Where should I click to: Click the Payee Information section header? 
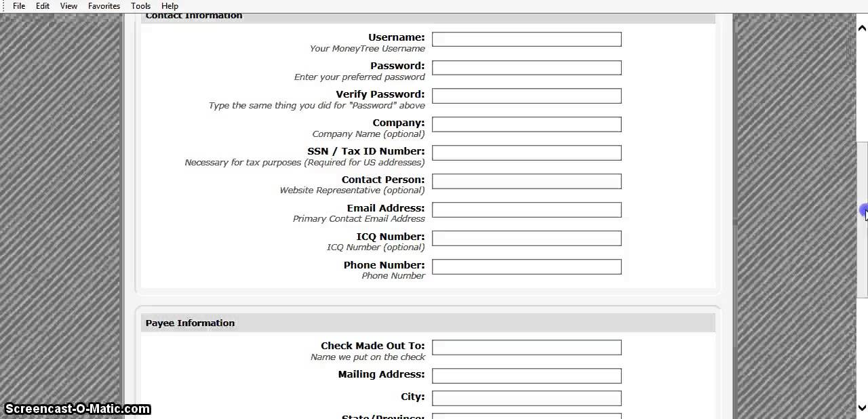coord(428,323)
